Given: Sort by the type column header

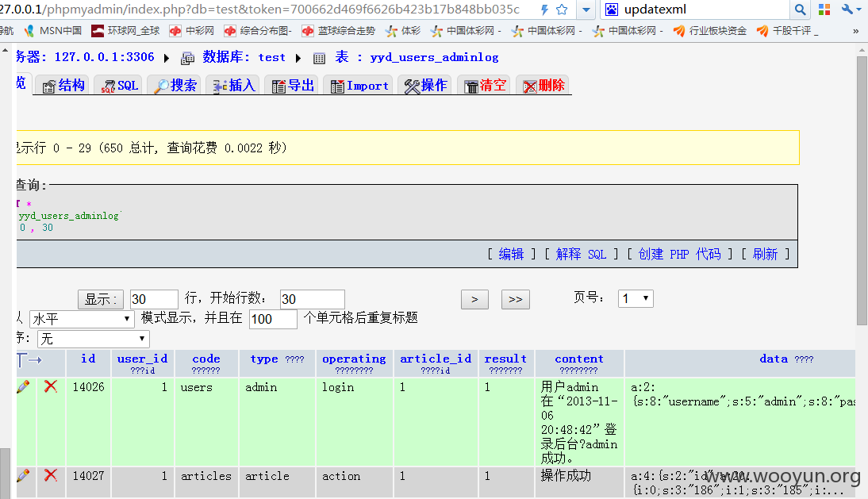Looking at the screenshot, I should [264, 359].
